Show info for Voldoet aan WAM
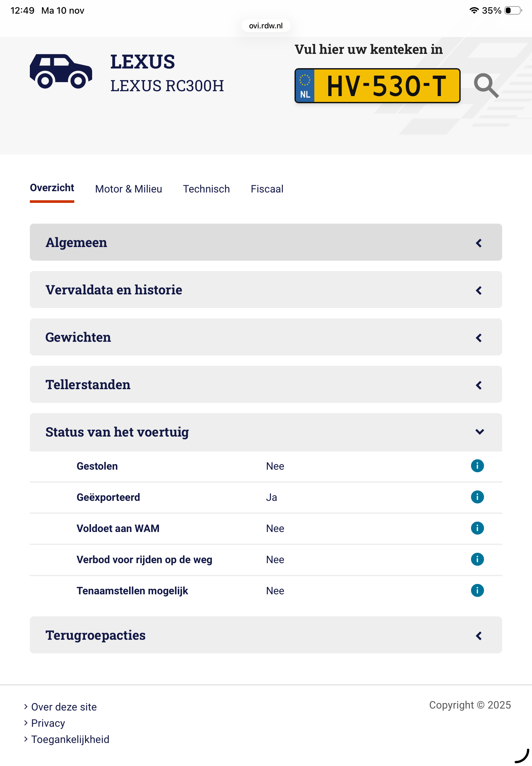This screenshot has width=532, height=766. pos(477,528)
